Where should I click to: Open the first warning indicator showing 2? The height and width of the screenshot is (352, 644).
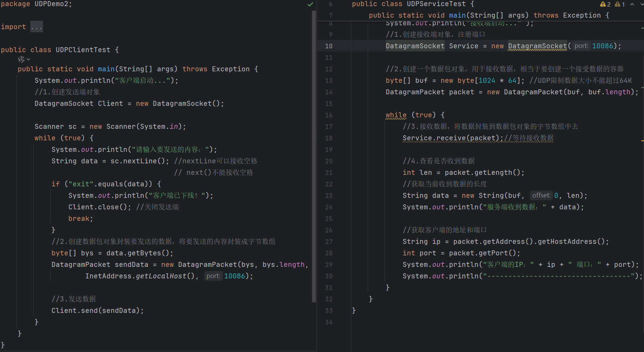[605, 4]
